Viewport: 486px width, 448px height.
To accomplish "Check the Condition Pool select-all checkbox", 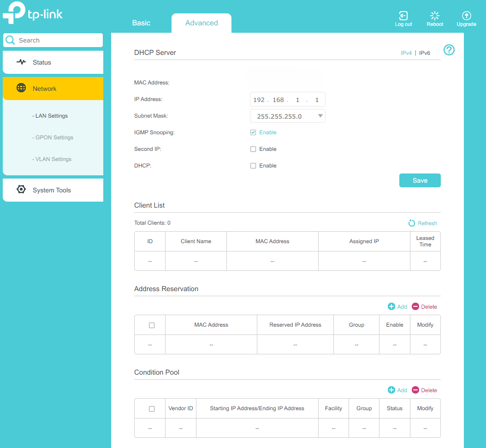I will (x=152, y=409).
